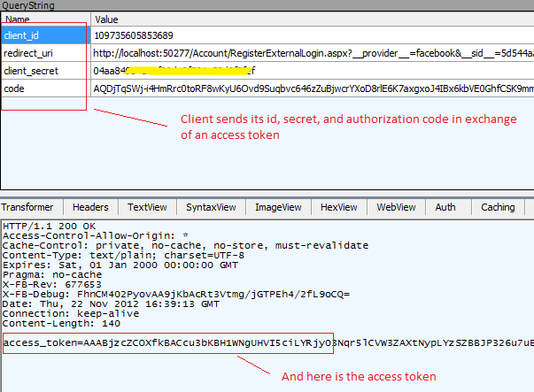Click the Name column header

pos(44,19)
